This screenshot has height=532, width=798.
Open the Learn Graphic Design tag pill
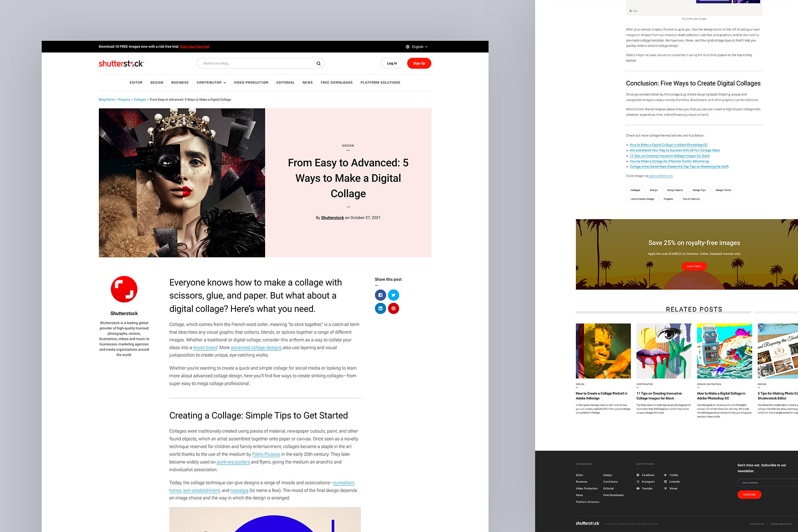pos(642,199)
